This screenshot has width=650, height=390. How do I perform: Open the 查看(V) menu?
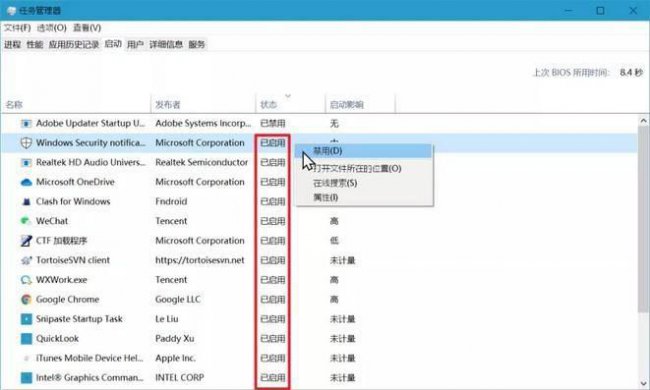[87, 28]
